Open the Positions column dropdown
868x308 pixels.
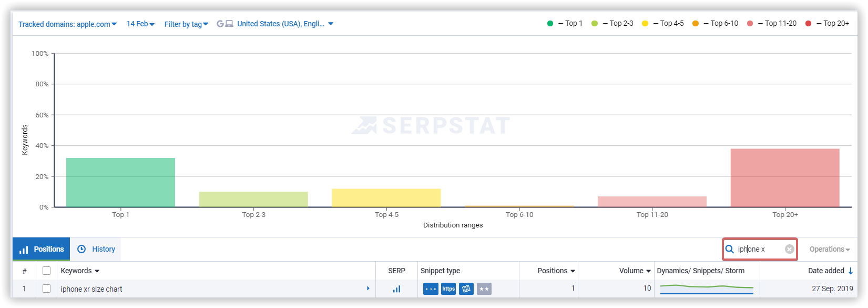(556, 271)
